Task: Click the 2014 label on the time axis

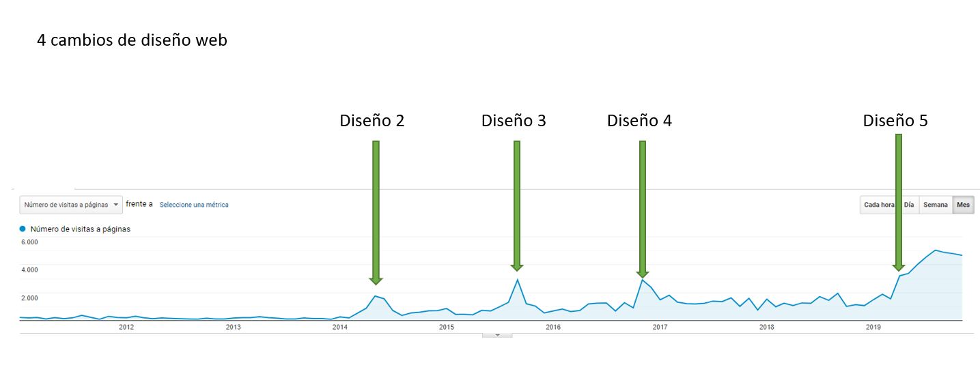Action: click(x=339, y=328)
